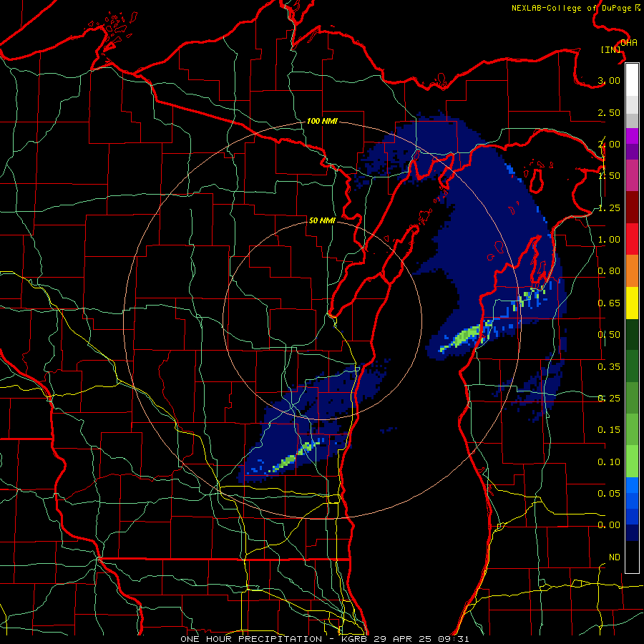Click the 50 NMI range ring label

coord(322,220)
